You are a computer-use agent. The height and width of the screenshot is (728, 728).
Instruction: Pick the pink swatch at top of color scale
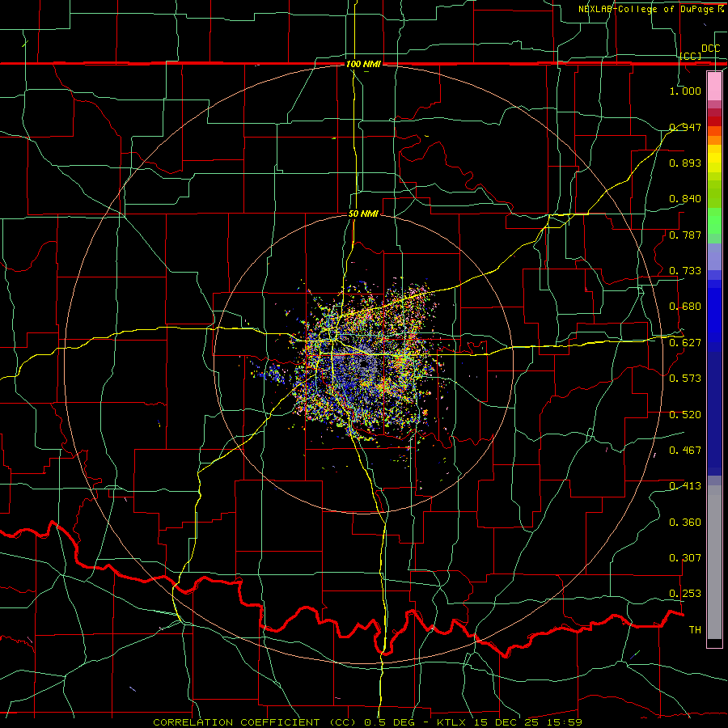714,86
